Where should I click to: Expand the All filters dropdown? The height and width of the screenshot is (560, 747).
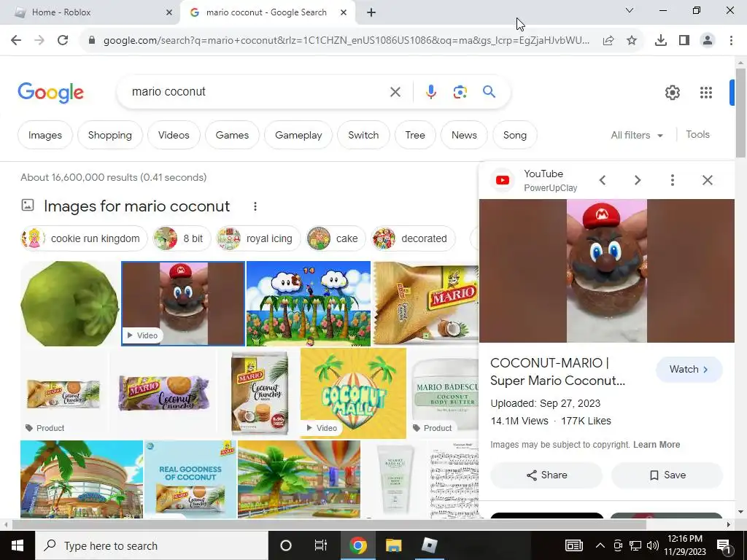pyautogui.click(x=637, y=135)
